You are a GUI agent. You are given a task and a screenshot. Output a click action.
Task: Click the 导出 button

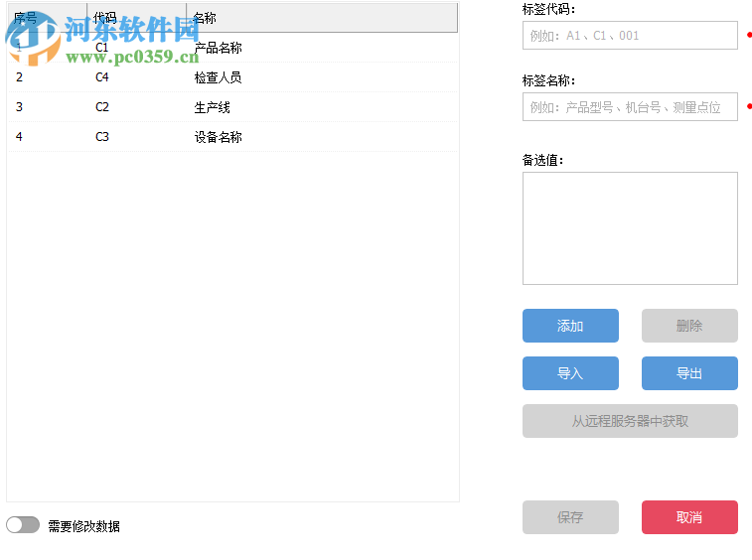click(689, 373)
